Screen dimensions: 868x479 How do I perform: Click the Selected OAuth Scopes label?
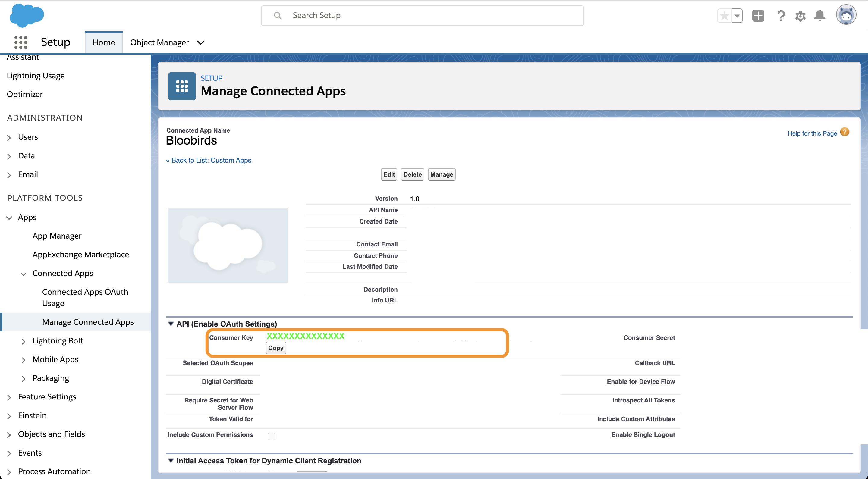(x=218, y=363)
